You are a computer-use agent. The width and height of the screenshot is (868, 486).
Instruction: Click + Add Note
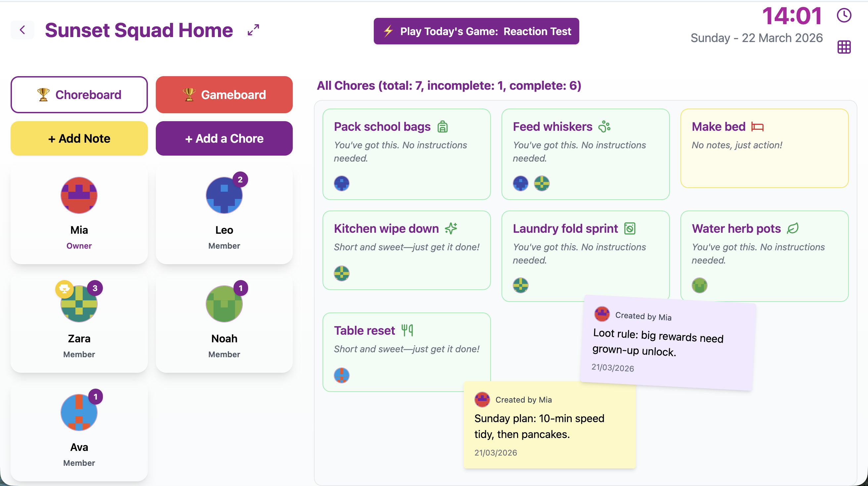(79, 138)
